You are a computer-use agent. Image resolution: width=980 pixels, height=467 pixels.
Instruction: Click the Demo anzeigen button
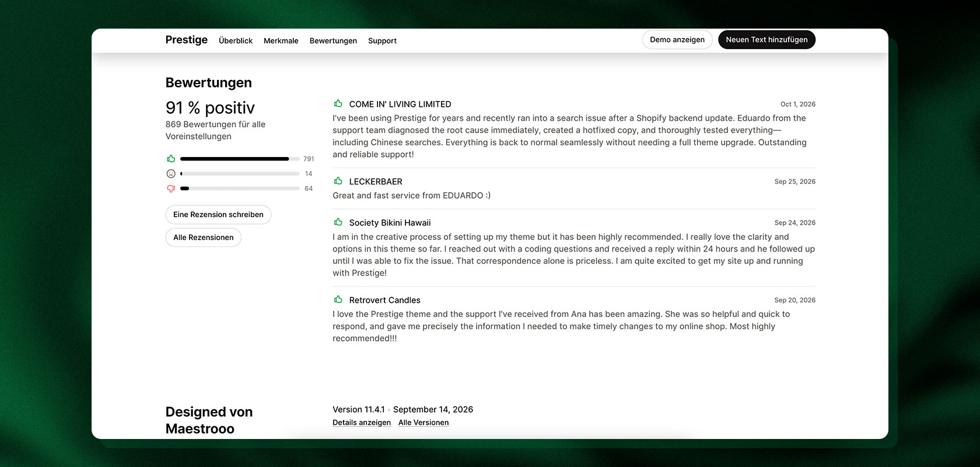coord(677,40)
